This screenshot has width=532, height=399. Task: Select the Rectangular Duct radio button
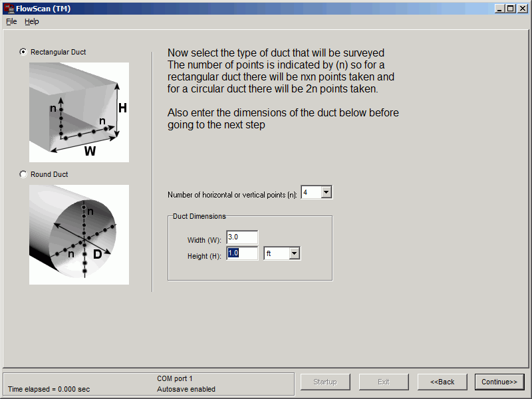[x=24, y=52]
